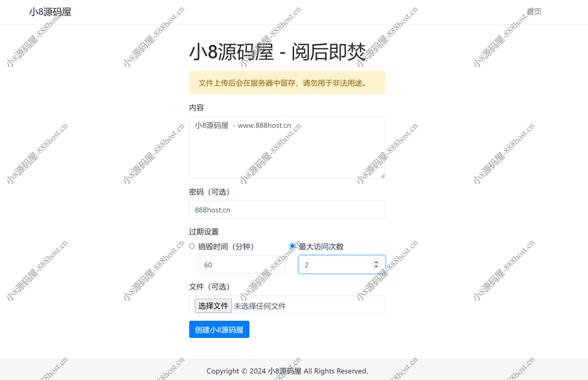Image resolution: width=588 pixels, height=380 pixels.
Task: Click the 创建小8源码屋 submit button
Action: [219, 329]
